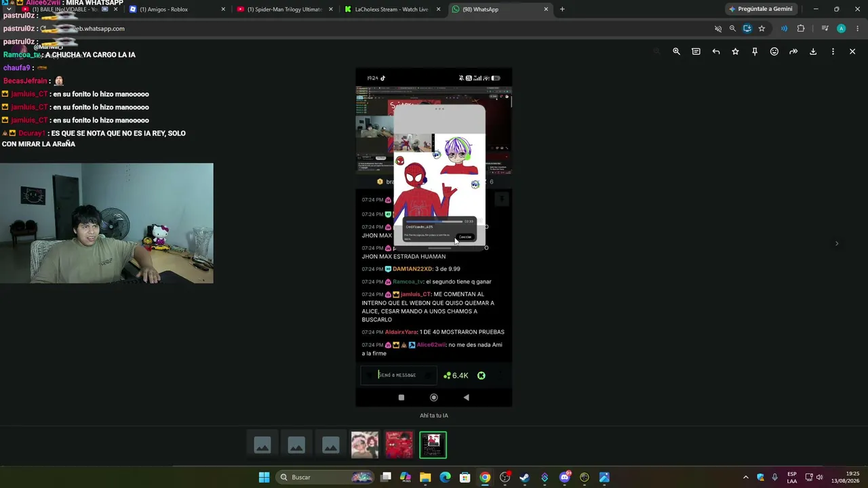Click the "Ahí tu IA" image caption
This screenshot has height=488, width=868.
pyautogui.click(x=434, y=415)
